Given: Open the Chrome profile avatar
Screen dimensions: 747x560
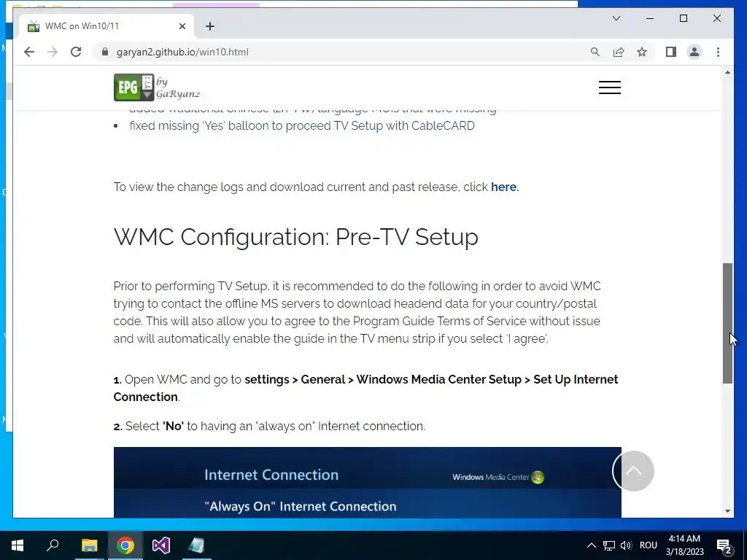Looking at the screenshot, I should 694,52.
